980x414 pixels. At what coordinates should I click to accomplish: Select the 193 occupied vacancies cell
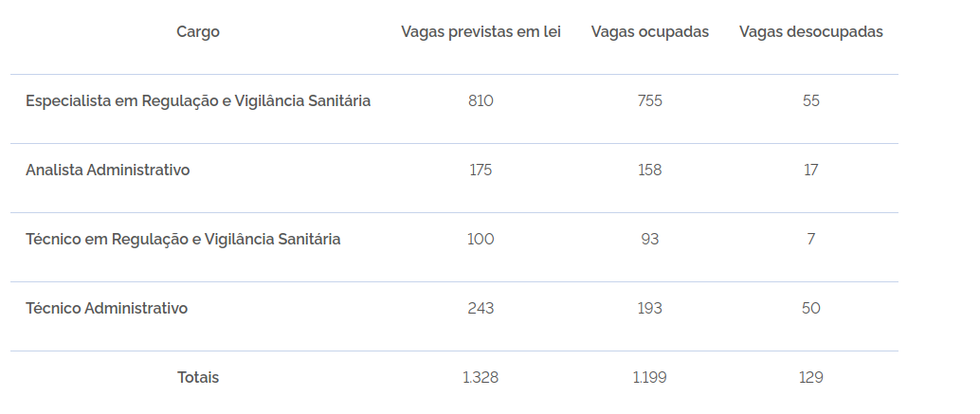(650, 309)
